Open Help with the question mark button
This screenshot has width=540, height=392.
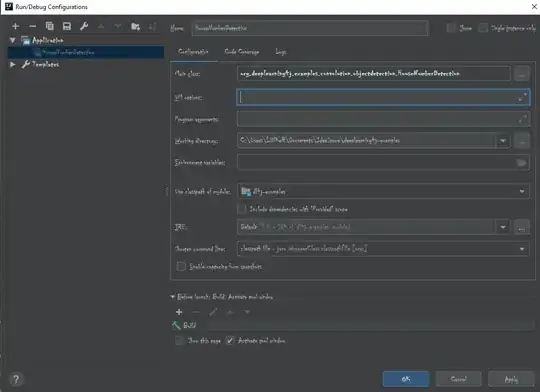coord(16,379)
